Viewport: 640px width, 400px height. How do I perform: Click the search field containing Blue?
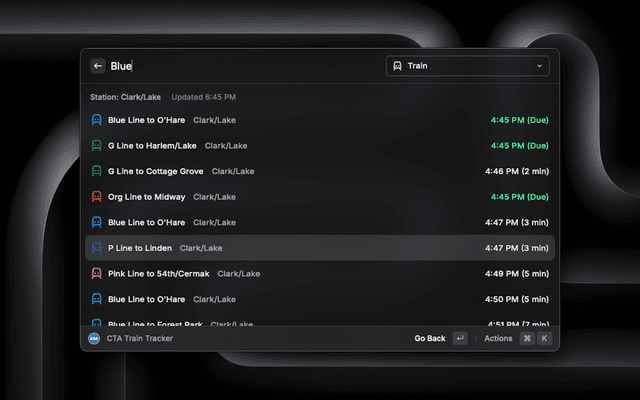240,66
